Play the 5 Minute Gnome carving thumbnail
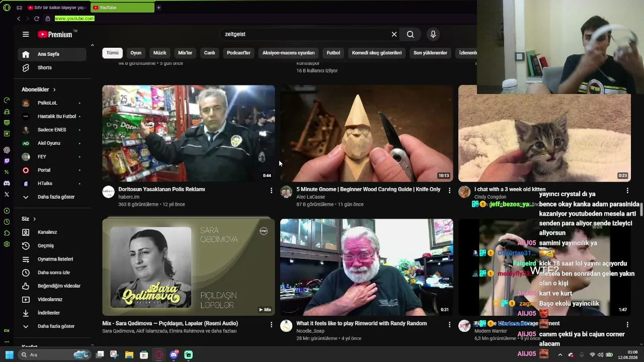The image size is (644, 362). pyautogui.click(x=367, y=133)
